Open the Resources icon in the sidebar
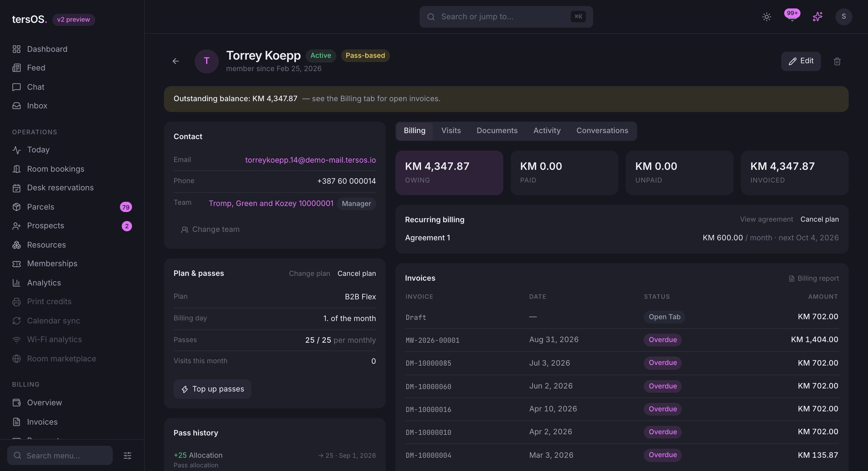Image resolution: width=868 pixels, height=471 pixels. tap(17, 245)
